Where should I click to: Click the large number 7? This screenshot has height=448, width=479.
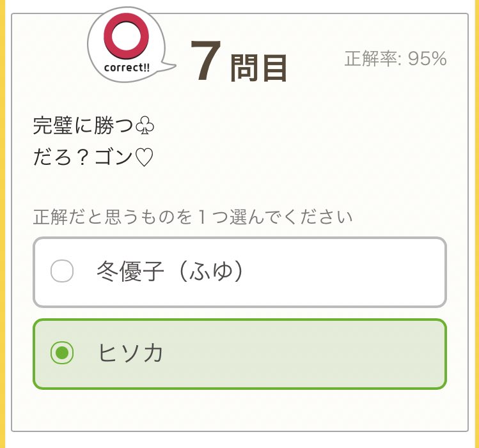pyautogui.click(x=205, y=61)
